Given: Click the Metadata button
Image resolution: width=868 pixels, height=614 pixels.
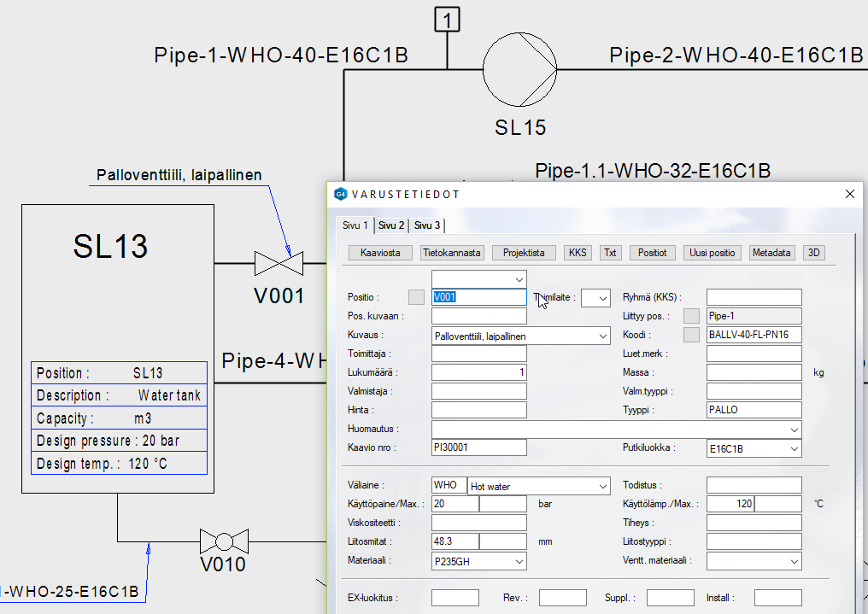Looking at the screenshot, I should [x=771, y=253].
